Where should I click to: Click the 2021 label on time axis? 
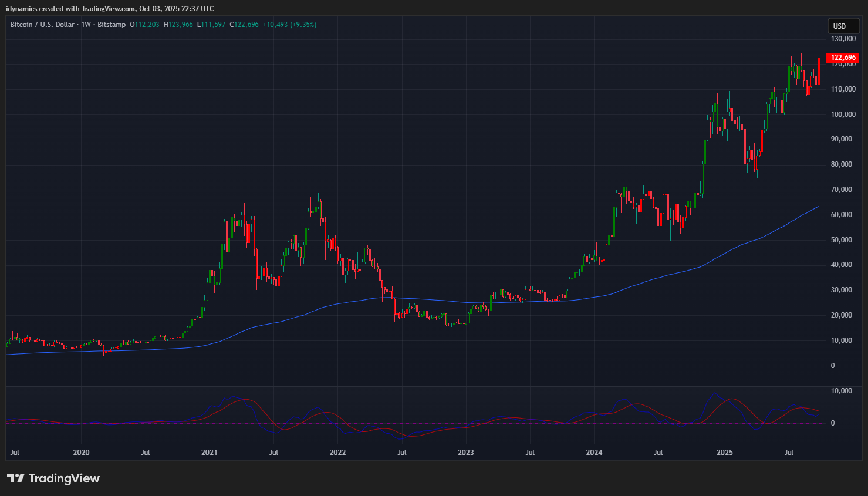point(209,453)
